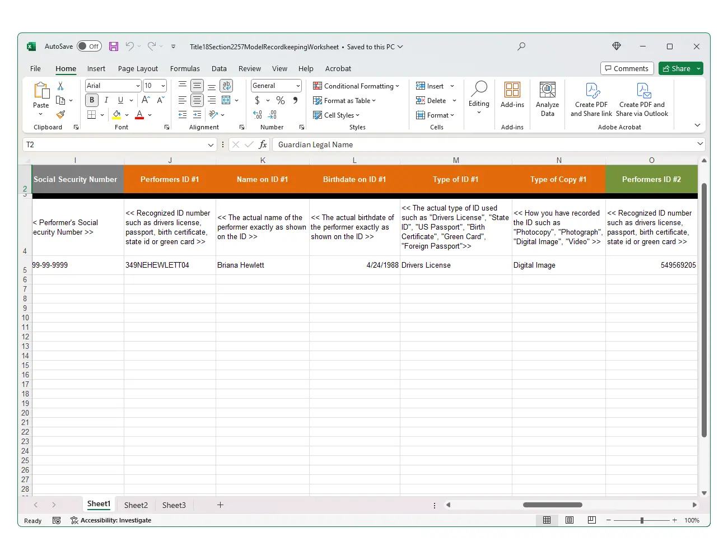Toggle AutoSave switch
The width and height of the screenshot is (728, 560).
point(90,46)
